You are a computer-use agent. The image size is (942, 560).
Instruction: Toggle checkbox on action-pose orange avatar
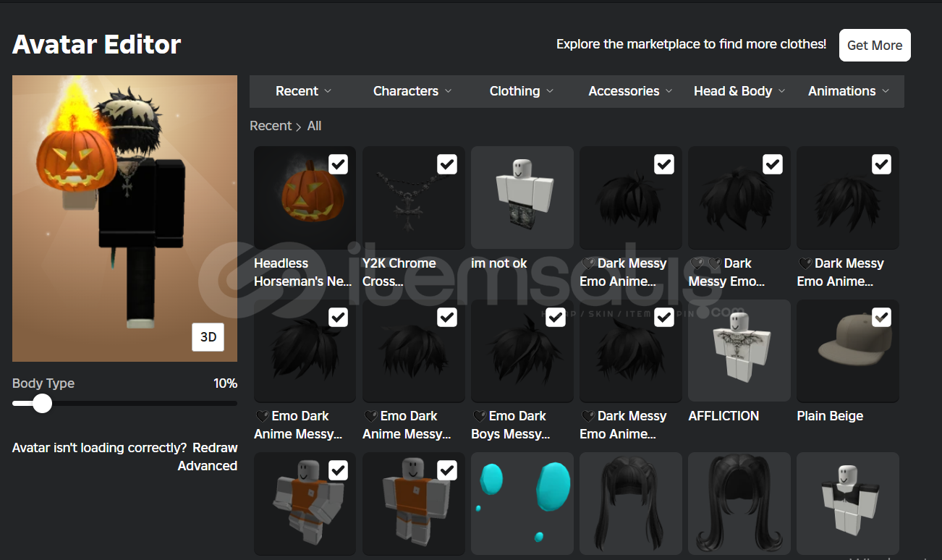[x=338, y=470]
